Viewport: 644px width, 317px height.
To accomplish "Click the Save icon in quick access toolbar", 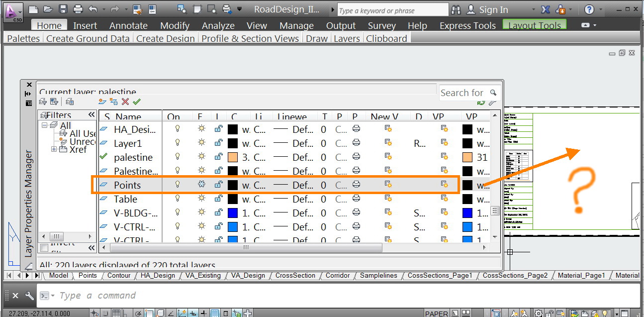I will click(63, 9).
